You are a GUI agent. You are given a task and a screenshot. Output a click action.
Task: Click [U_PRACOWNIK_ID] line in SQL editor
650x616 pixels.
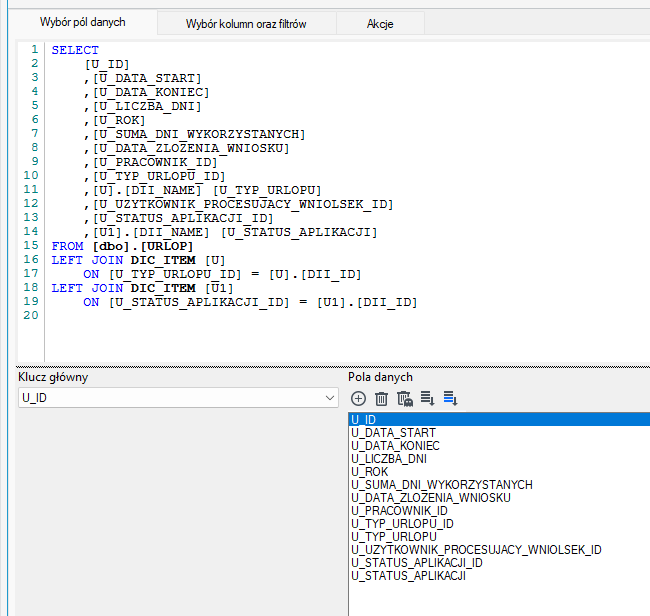click(151, 162)
